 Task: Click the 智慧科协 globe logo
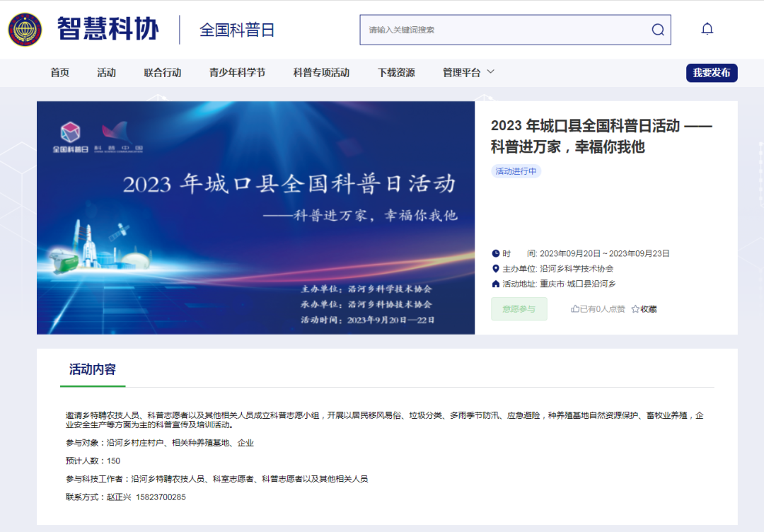[x=23, y=28]
